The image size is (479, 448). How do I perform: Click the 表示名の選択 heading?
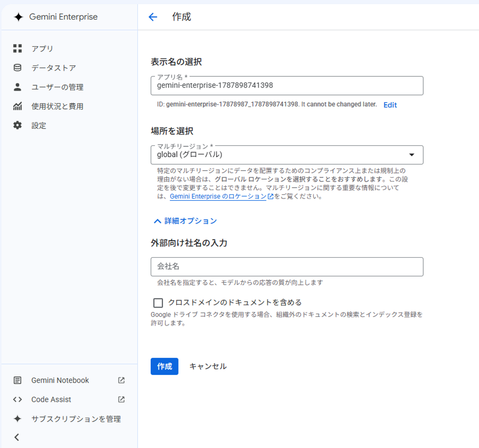[x=176, y=62]
